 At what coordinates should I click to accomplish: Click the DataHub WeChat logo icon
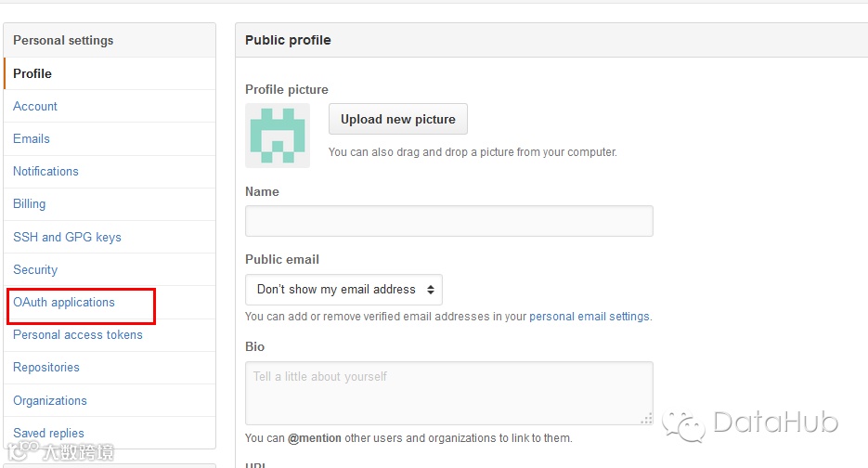(689, 426)
